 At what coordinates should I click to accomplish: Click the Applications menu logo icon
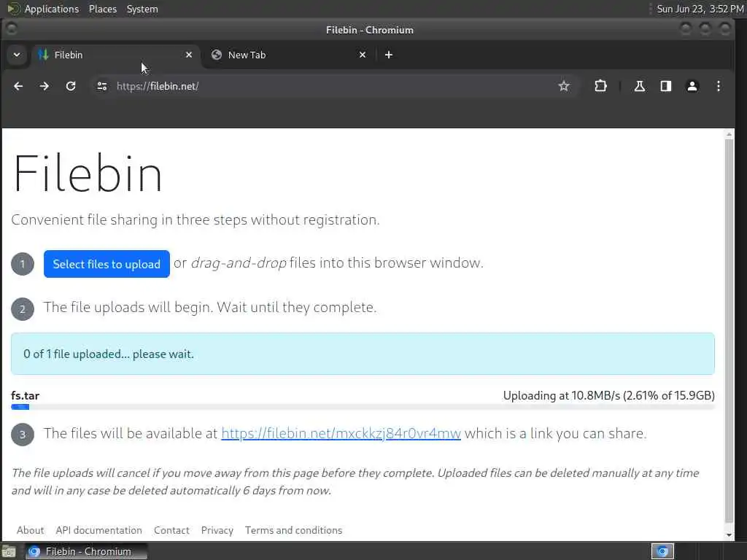click(13, 9)
